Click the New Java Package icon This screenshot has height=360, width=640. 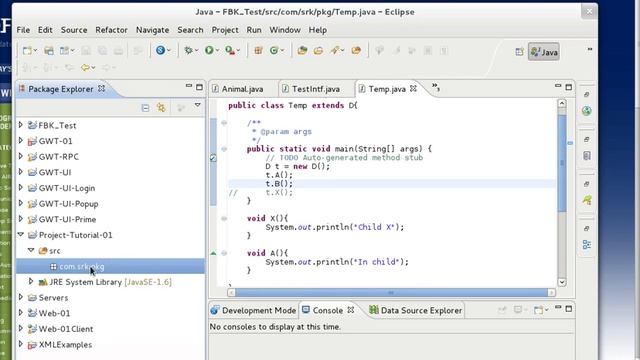coord(258,50)
